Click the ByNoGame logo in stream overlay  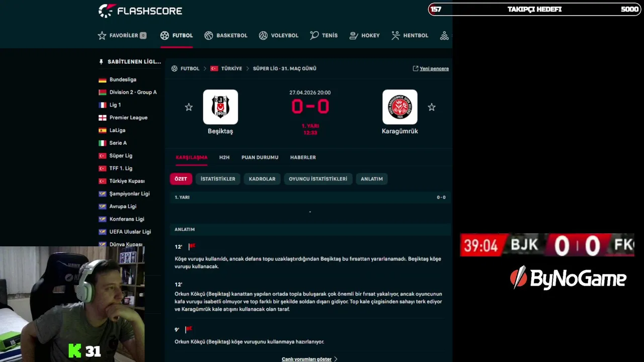[568, 278]
